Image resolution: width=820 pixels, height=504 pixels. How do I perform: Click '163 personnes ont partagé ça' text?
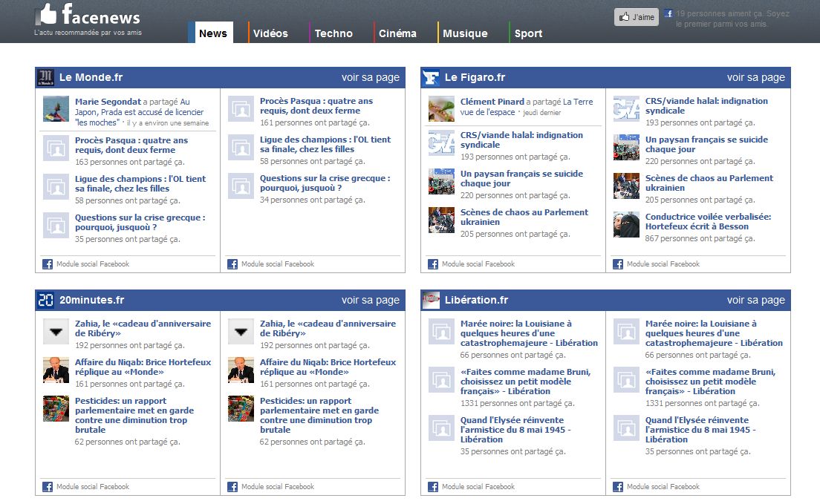point(130,162)
